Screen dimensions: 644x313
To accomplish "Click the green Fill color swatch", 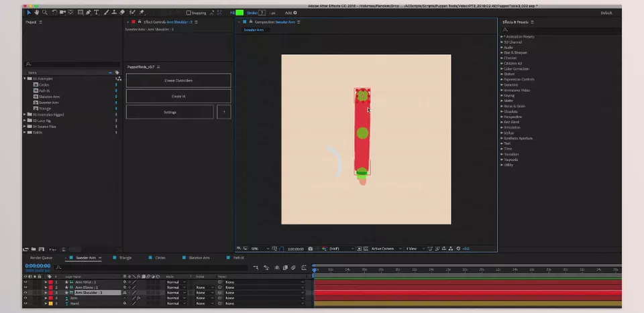I will [239, 13].
